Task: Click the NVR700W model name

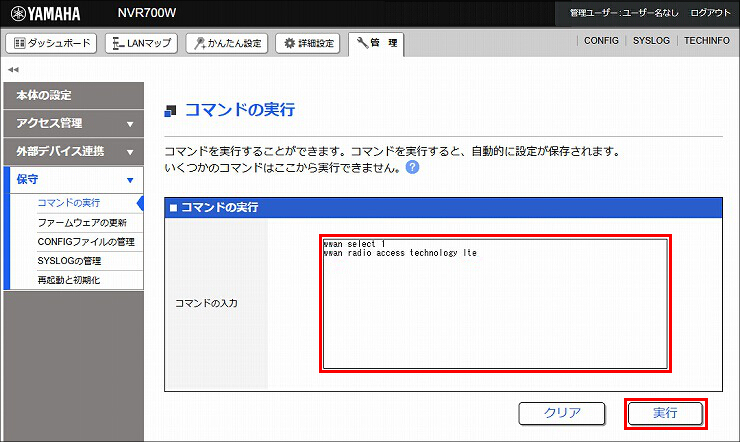Action: click(x=147, y=13)
